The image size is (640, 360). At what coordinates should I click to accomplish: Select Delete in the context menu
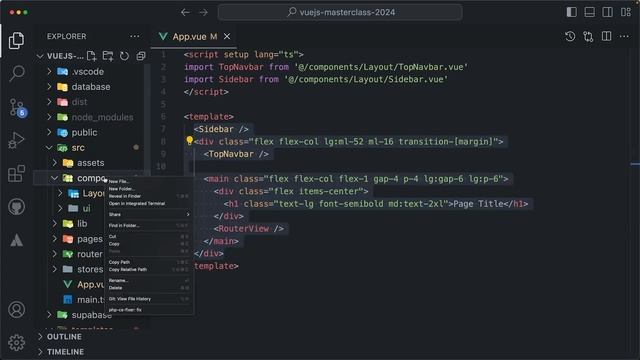click(149, 288)
